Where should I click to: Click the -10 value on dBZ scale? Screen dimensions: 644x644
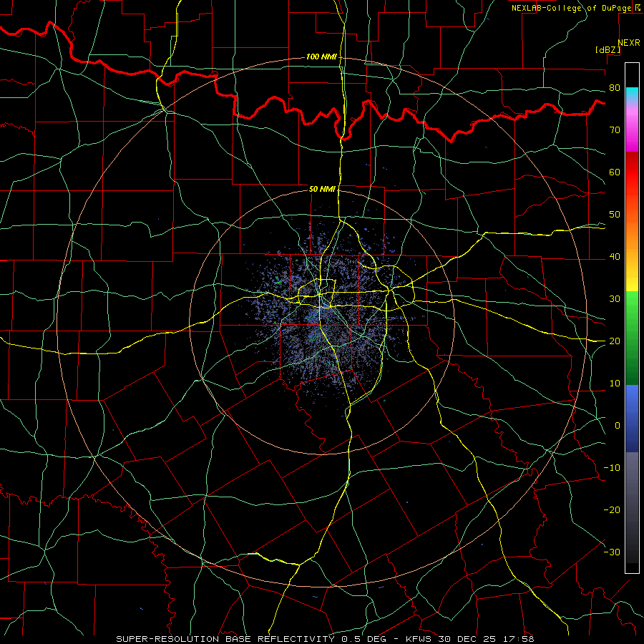[612, 468]
